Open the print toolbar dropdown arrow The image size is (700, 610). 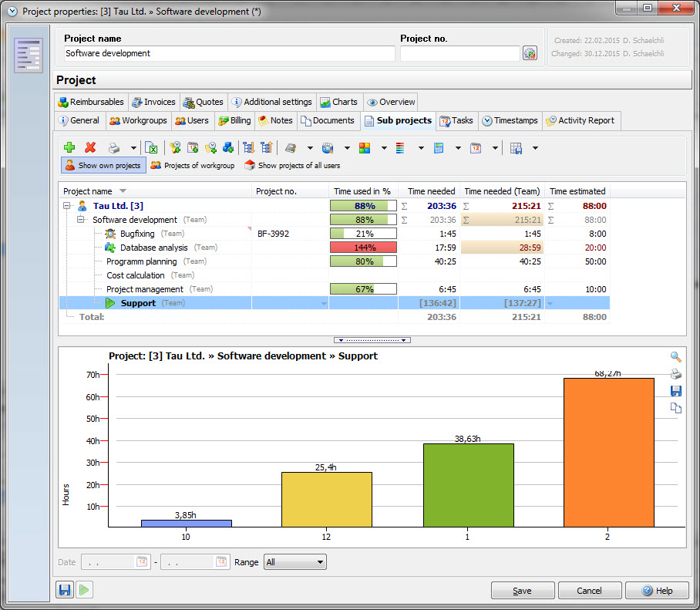coord(133,148)
